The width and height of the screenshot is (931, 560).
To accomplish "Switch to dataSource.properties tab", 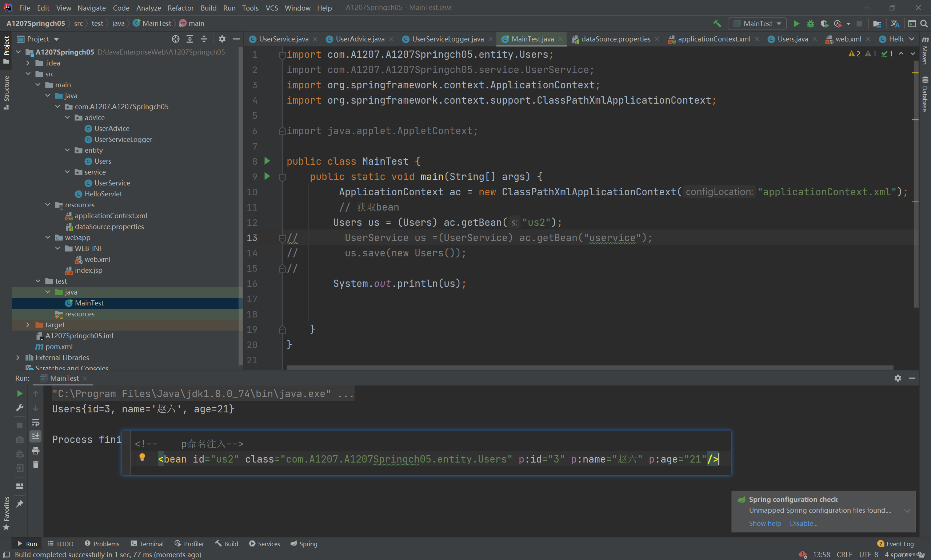I will (615, 39).
